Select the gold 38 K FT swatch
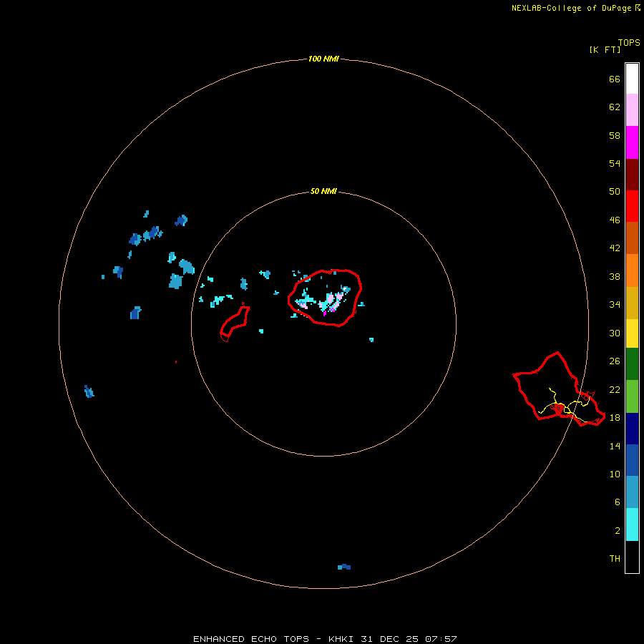 [632, 303]
